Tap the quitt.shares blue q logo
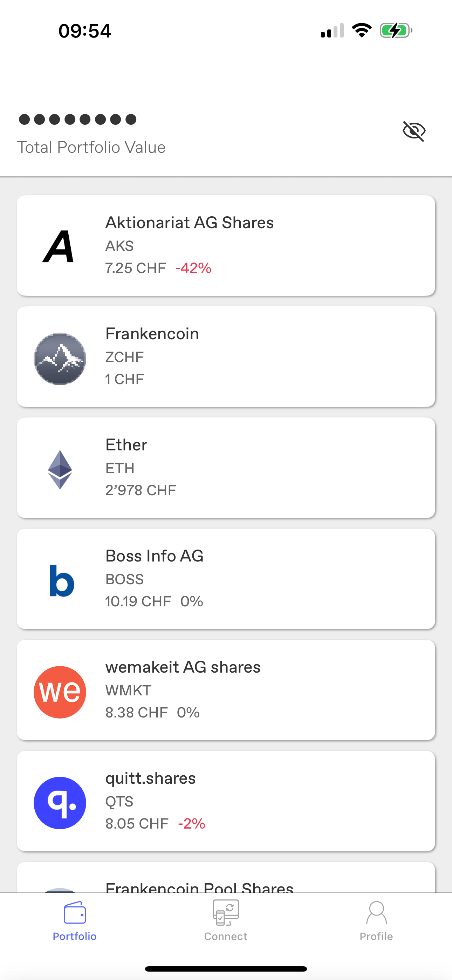 click(x=60, y=803)
